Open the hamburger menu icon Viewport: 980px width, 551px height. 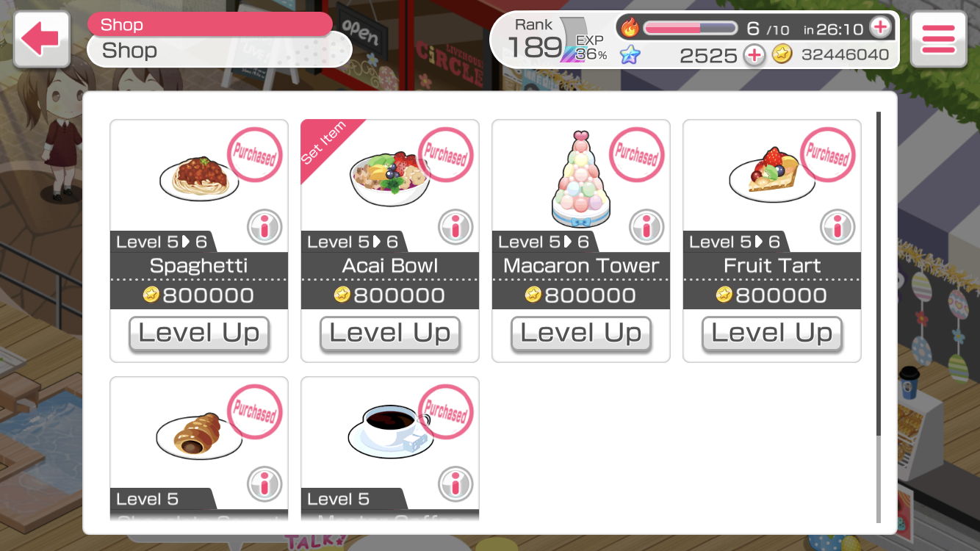tap(938, 39)
